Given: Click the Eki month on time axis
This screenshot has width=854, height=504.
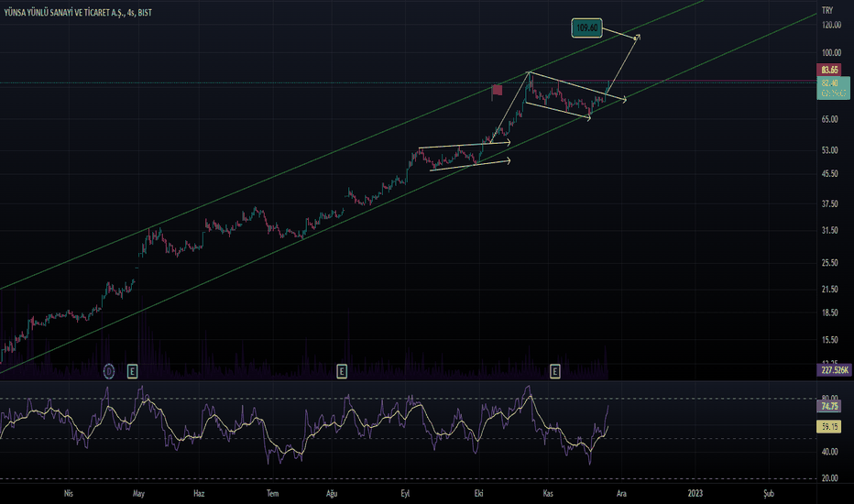Looking at the screenshot, I should tap(478, 493).
